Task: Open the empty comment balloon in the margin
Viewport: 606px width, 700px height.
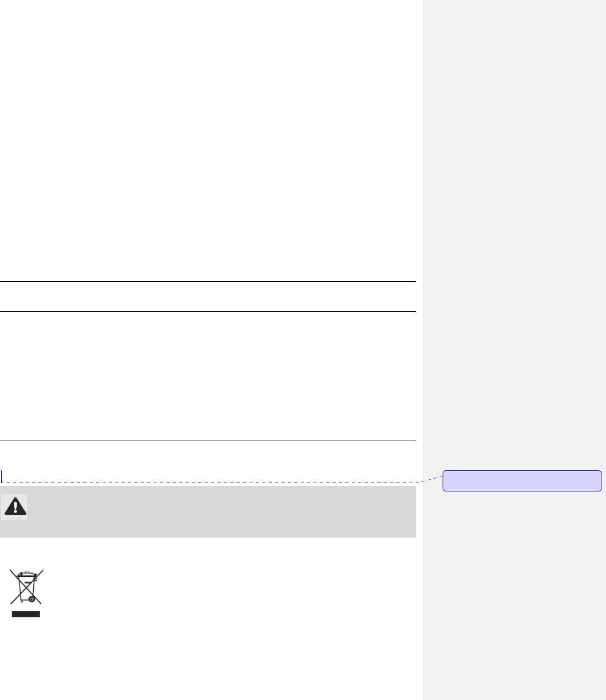Action: [522, 481]
